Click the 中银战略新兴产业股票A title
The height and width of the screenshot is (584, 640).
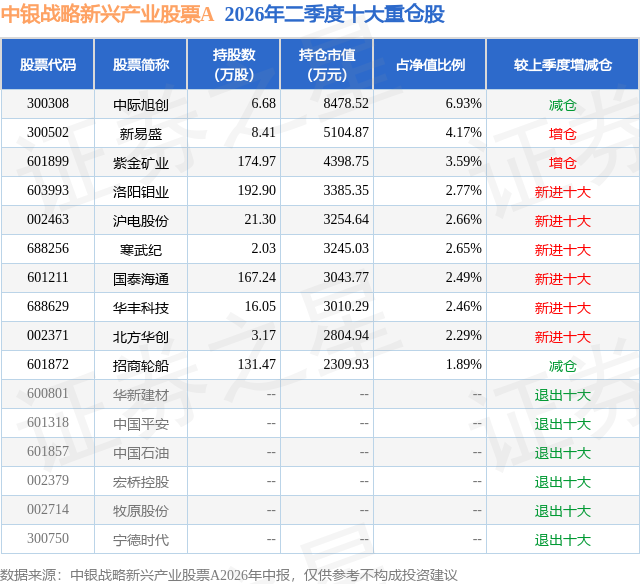107,15
